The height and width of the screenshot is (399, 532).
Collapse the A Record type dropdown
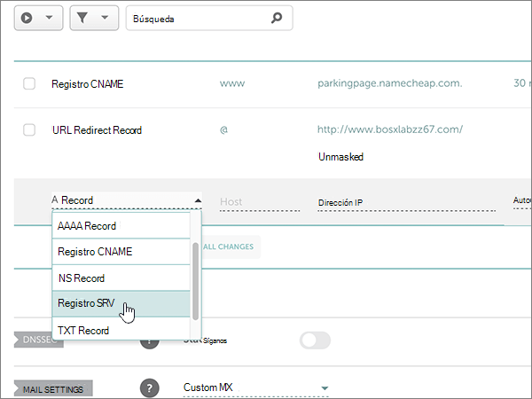pyautogui.click(x=127, y=200)
